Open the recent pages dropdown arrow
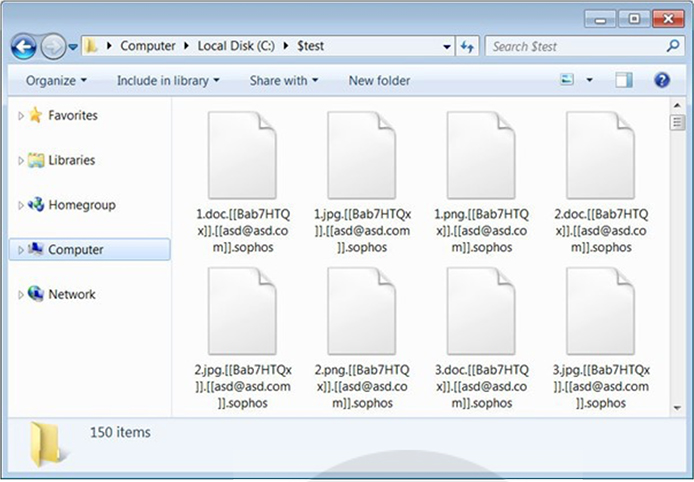 (73, 46)
